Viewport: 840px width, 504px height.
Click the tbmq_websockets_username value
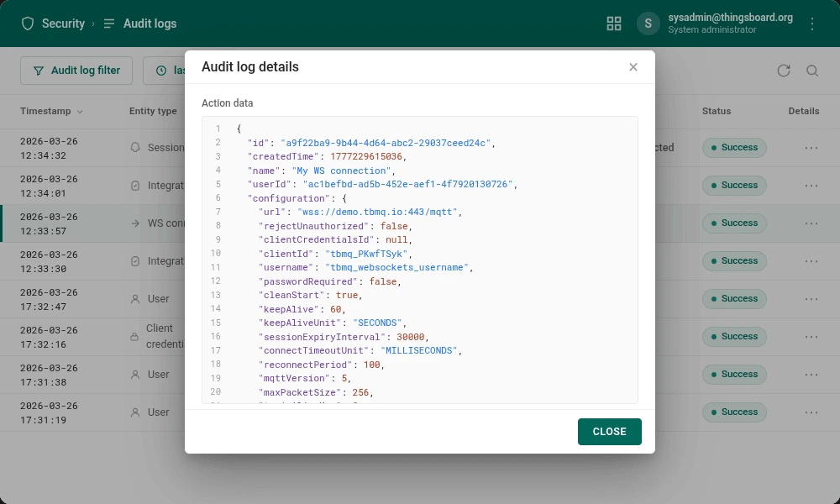point(396,267)
